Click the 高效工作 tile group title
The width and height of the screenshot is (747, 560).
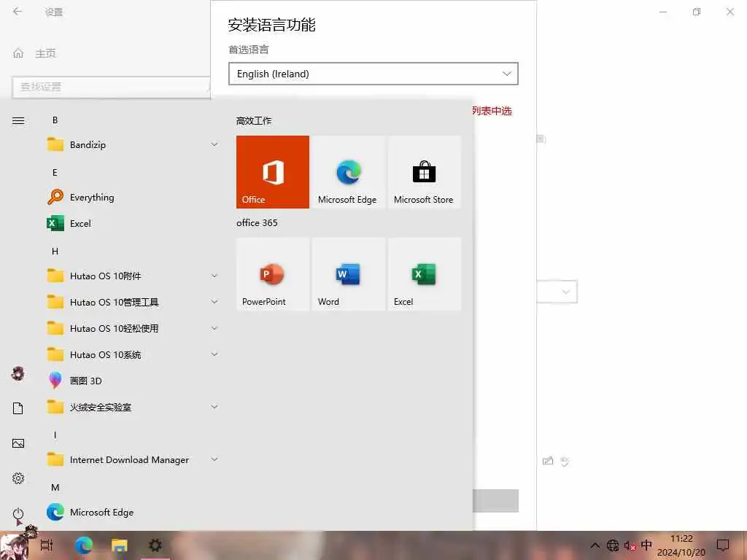(x=254, y=121)
